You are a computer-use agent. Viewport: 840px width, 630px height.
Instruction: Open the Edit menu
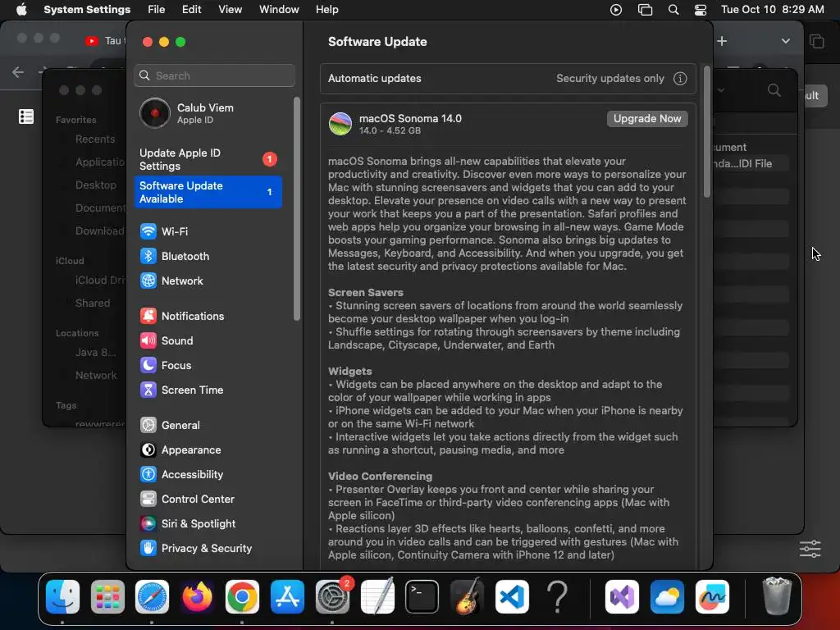(191, 10)
